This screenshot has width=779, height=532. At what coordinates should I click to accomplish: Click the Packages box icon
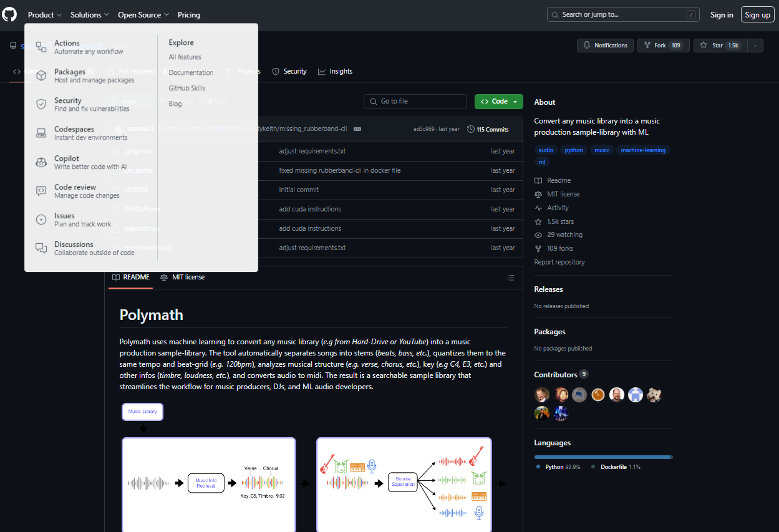41,75
